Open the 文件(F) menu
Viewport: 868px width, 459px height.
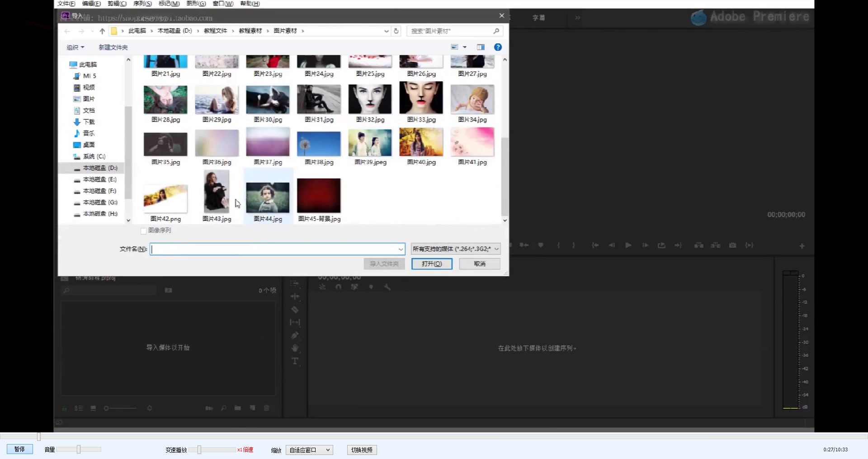coord(66,4)
